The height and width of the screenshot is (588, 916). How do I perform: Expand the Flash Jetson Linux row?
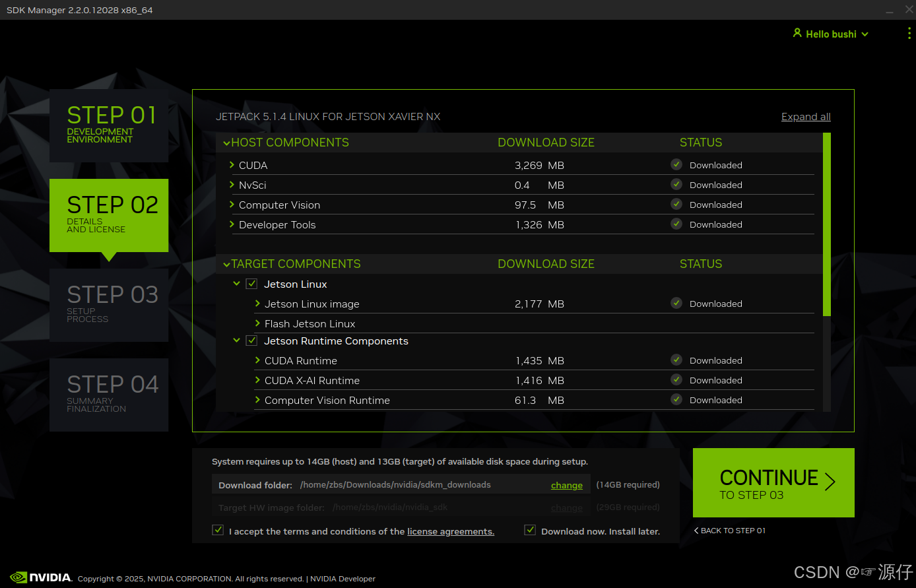click(x=257, y=323)
